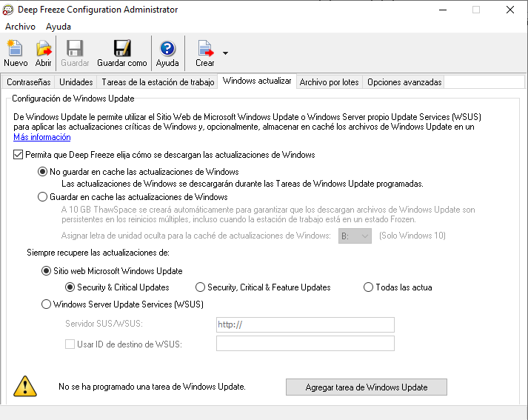Uncheck Permita que Deep Freeze elija descargas
528x420 pixels.
tap(19, 155)
